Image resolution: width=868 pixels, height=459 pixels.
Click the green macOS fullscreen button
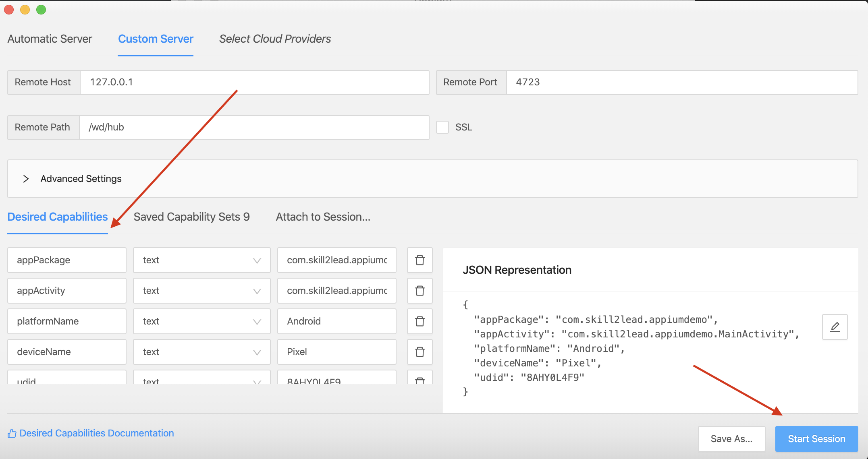(41, 10)
